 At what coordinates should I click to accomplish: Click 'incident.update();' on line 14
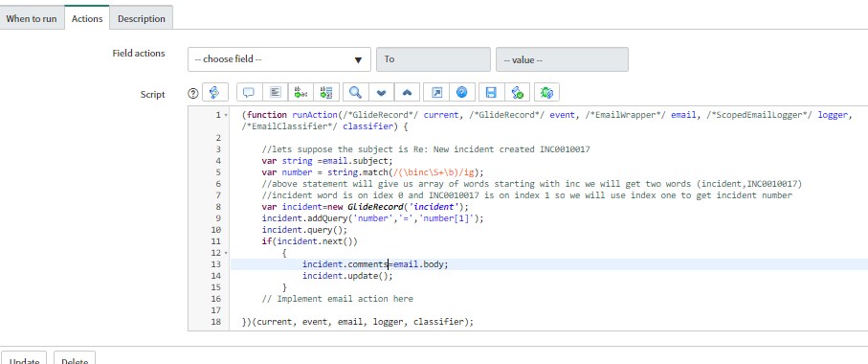coord(347,275)
